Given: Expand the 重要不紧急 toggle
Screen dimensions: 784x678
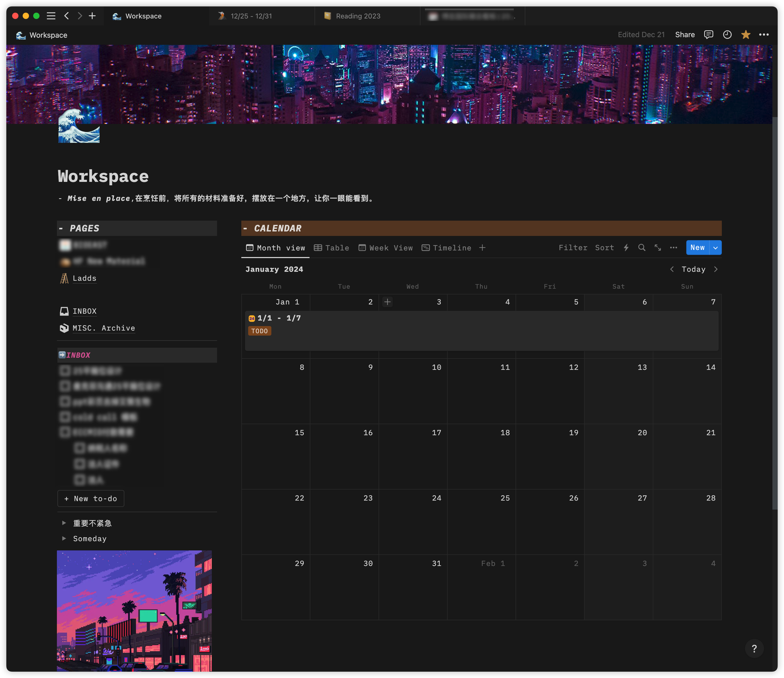Looking at the screenshot, I should click(x=64, y=523).
